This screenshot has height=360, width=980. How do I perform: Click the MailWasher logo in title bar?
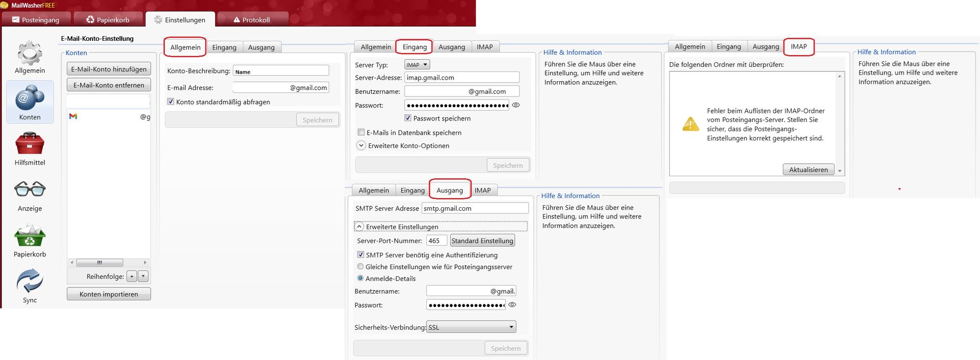pyautogui.click(x=5, y=5)
